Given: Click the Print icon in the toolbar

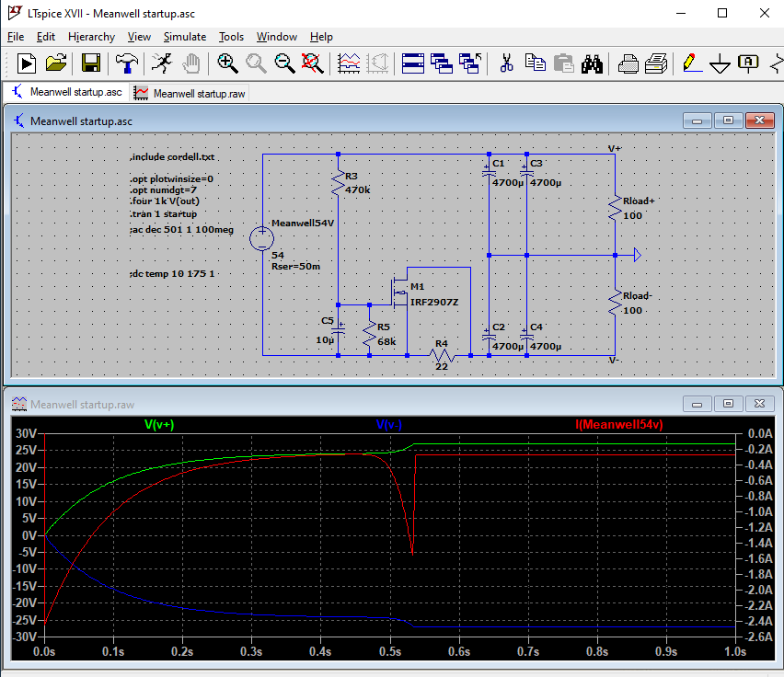Looking at the screenshot, I should click(655, 63).
